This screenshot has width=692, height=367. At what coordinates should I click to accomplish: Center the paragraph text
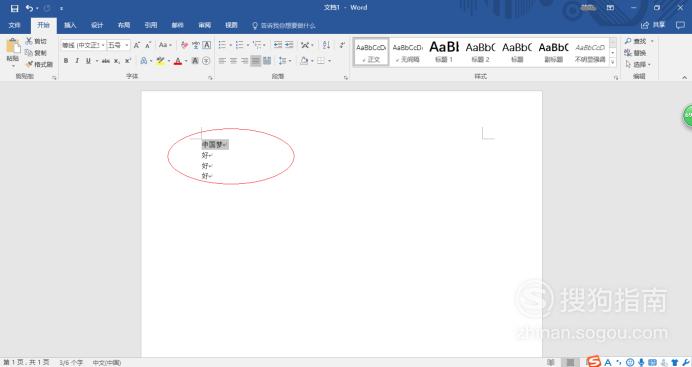pyautogui.click(x=233, y=61)
